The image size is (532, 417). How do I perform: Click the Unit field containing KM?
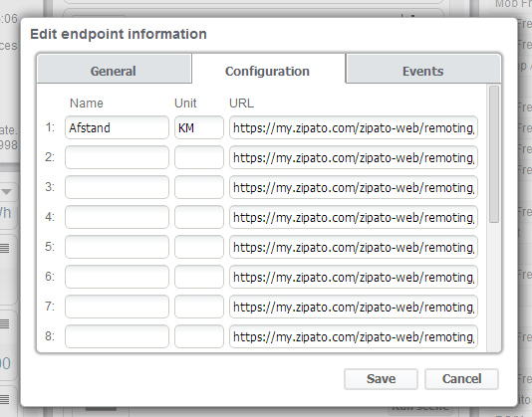[199, 127]
